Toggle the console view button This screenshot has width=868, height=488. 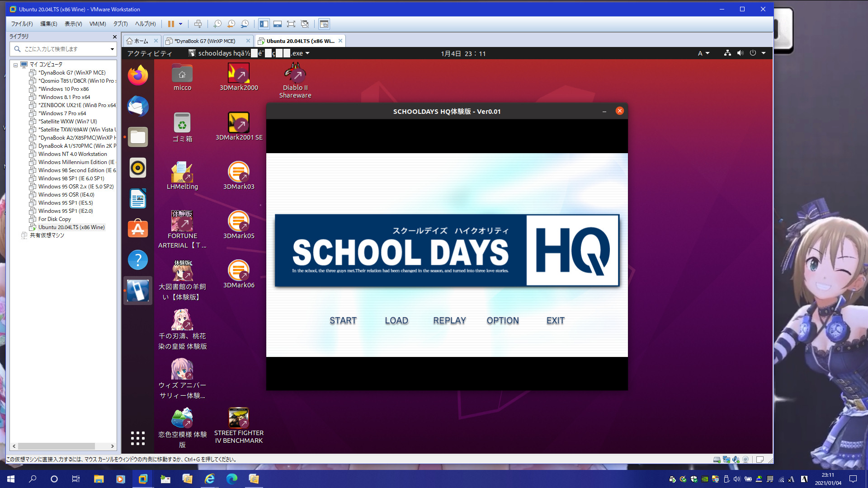click(x=324, y=24)
